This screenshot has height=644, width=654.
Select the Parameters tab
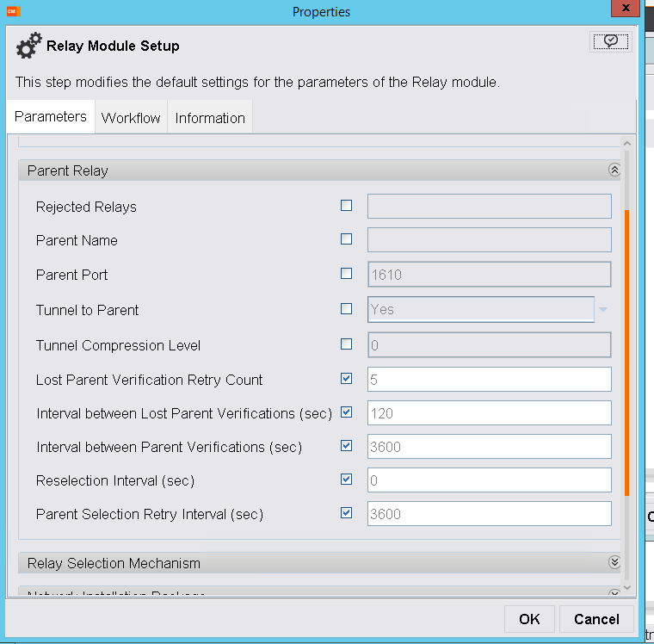tap(51, 117)
